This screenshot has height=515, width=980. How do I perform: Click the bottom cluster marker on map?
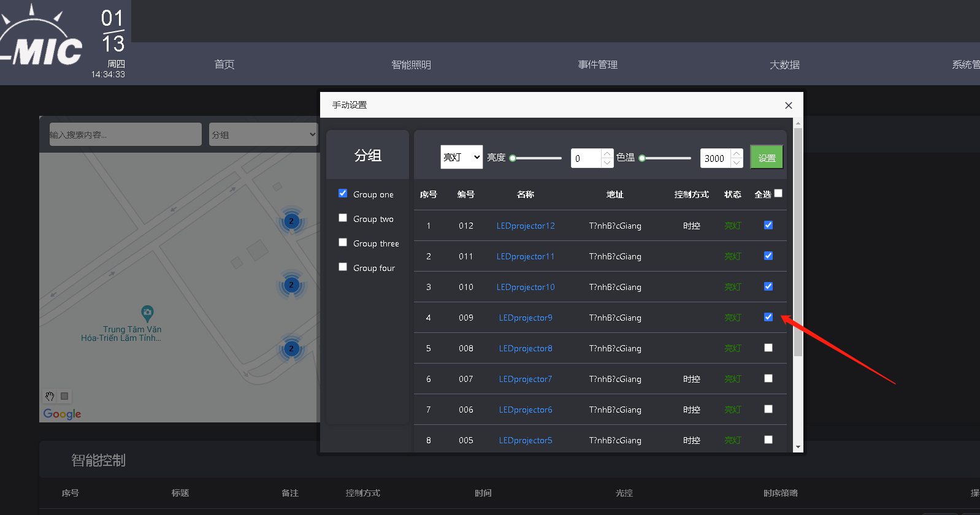tap(291, 348)
